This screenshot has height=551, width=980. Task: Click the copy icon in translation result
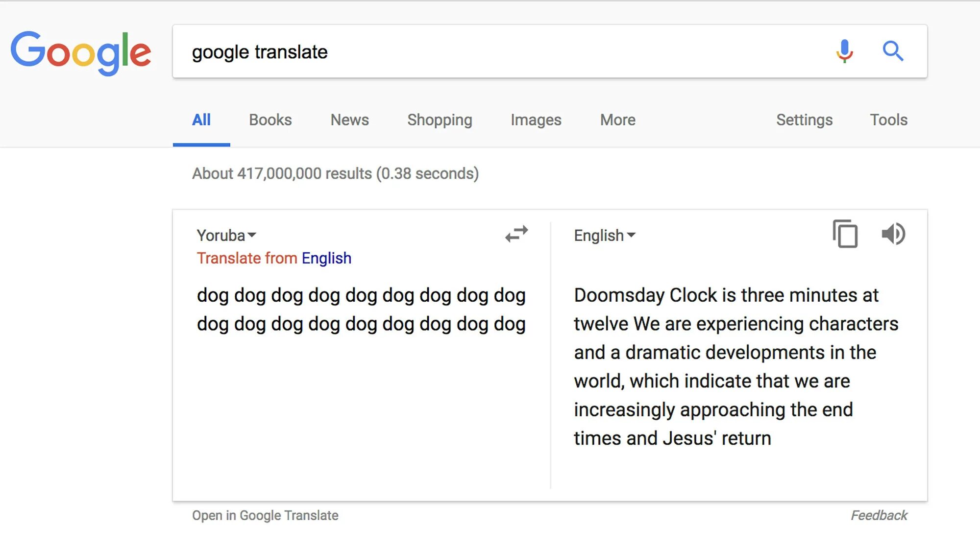845,235
